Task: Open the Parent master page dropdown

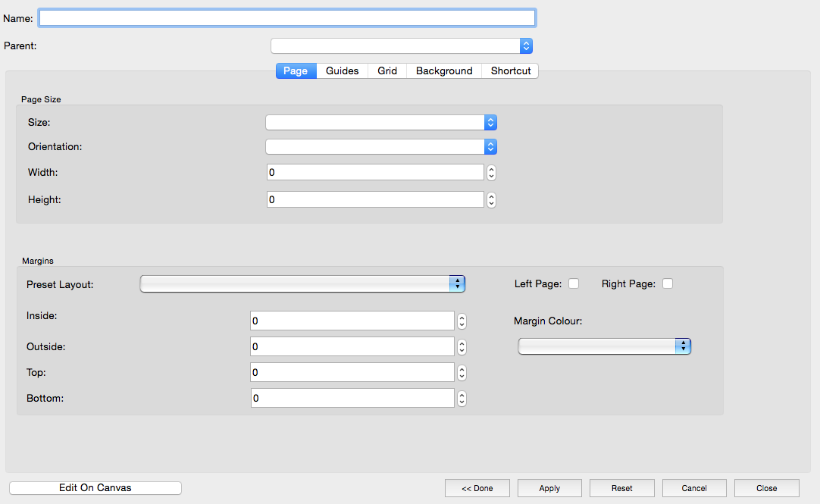Action: [402, 46]
